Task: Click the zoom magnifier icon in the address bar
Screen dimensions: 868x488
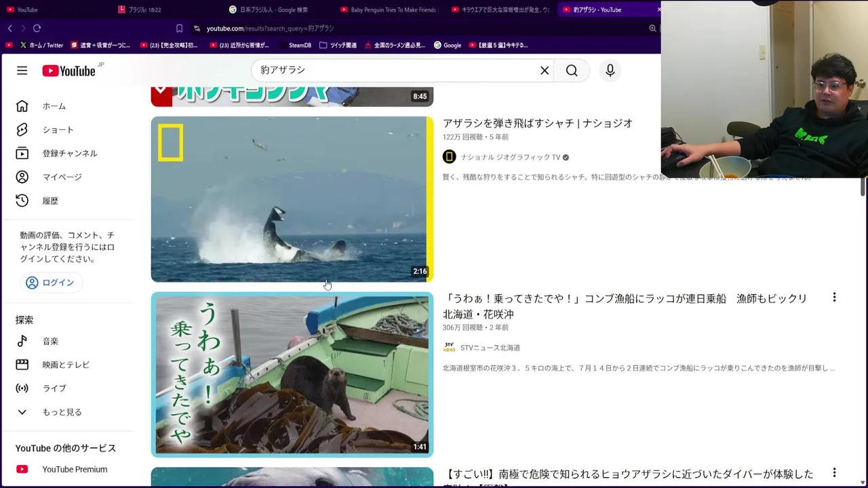Action: tap(652, 28)
